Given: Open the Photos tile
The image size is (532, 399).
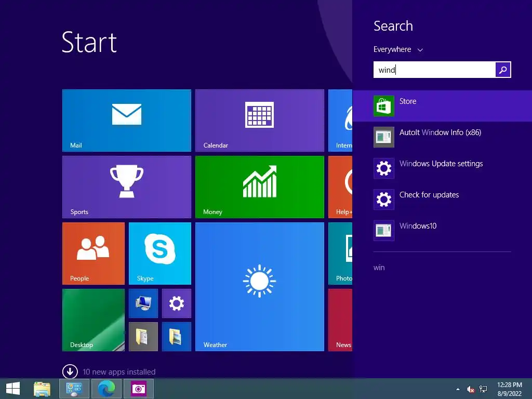Looking at the screenshot, I should 340,254.
